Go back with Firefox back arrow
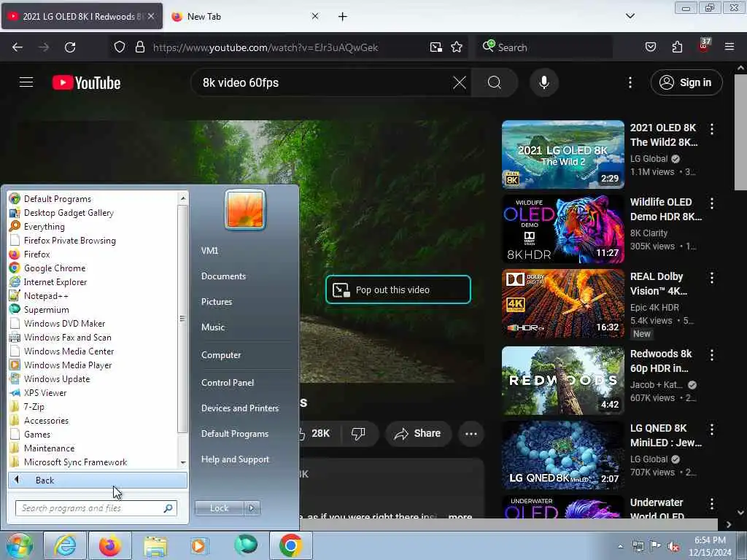 [x=18, y=47]
